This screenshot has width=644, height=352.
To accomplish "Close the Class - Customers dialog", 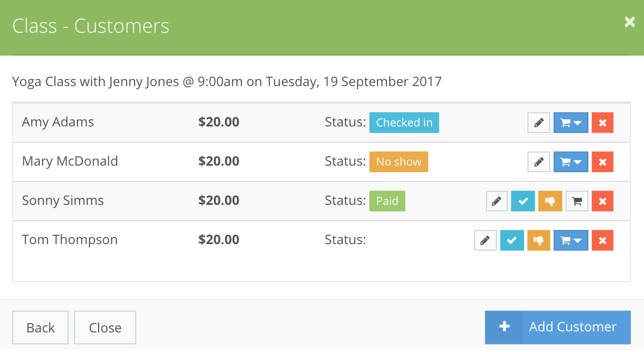I will click(x=105, y=327).
